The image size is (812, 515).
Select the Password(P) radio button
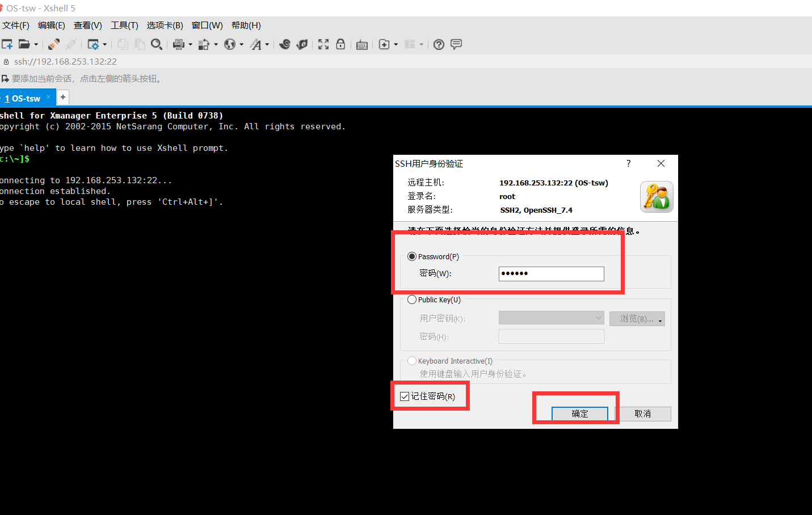click(x=412, y=256)
